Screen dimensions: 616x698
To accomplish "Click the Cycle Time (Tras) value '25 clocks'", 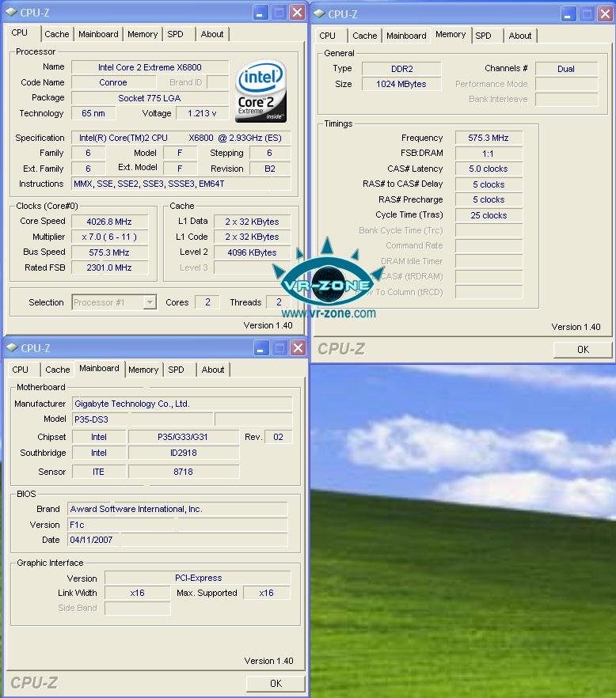I will pyautogui.click(x=489, y=215).
